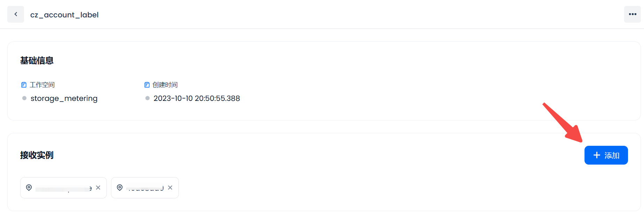The width and height of the screenshot is (644, 222).
Task: Click the cz_account_label page title
Action: (x=64, y=15)
